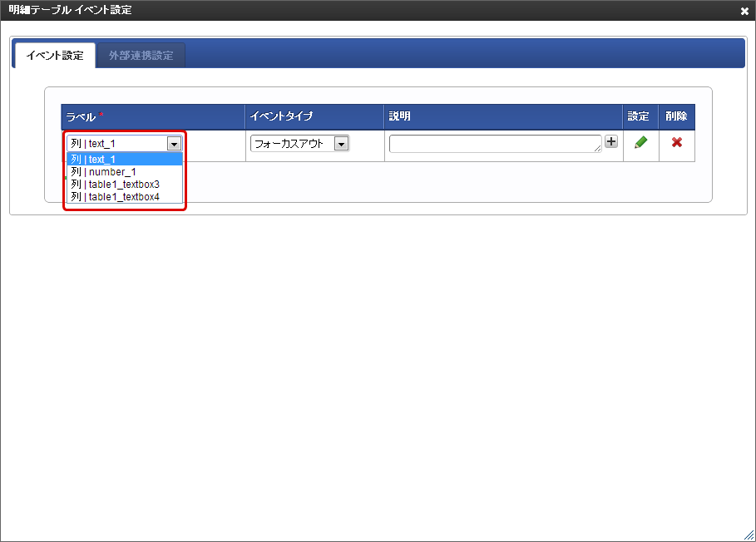756x542 pixels.
Task: Click the green pencil settings icon
Action: 640,143
